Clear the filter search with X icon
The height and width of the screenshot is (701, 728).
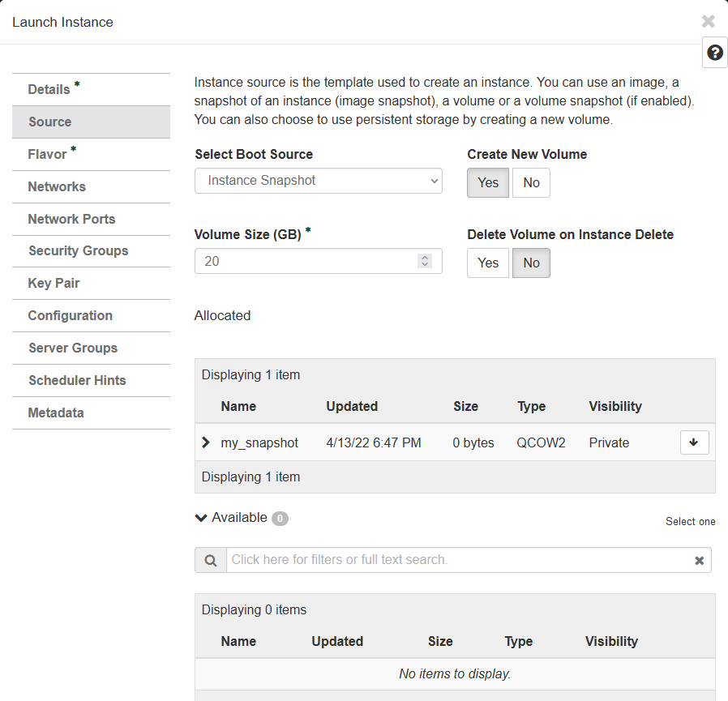[x=699, y=560]
